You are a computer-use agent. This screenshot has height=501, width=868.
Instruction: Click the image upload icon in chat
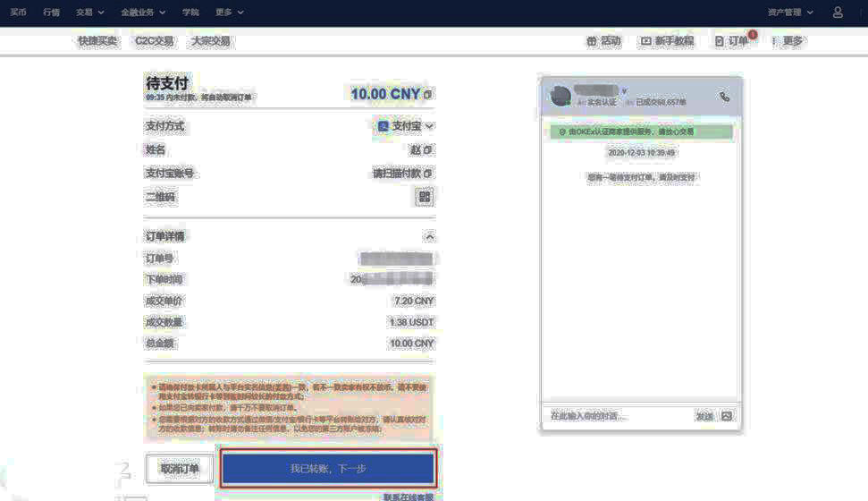[727, 416]
